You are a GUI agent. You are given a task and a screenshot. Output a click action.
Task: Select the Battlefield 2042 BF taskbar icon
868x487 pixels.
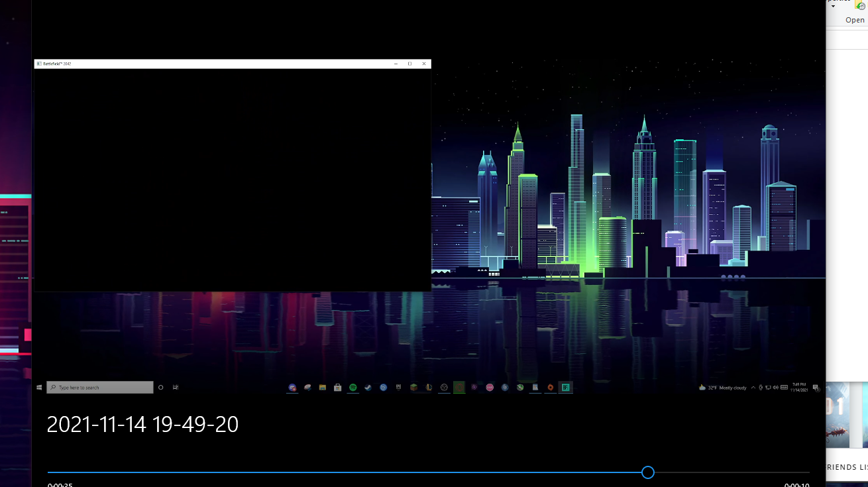(x=565, y=388)
